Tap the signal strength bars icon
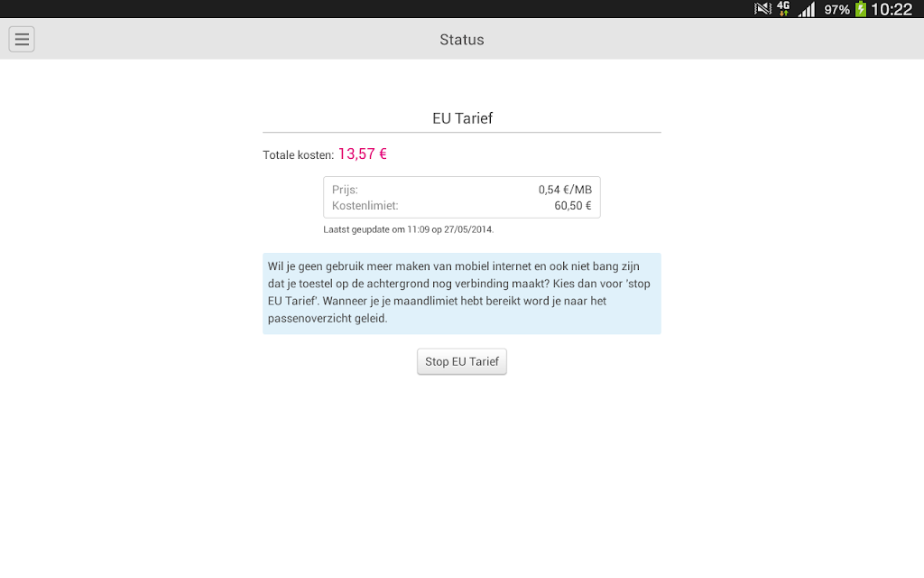Screen dimensions: 924x578 [807, 9]
